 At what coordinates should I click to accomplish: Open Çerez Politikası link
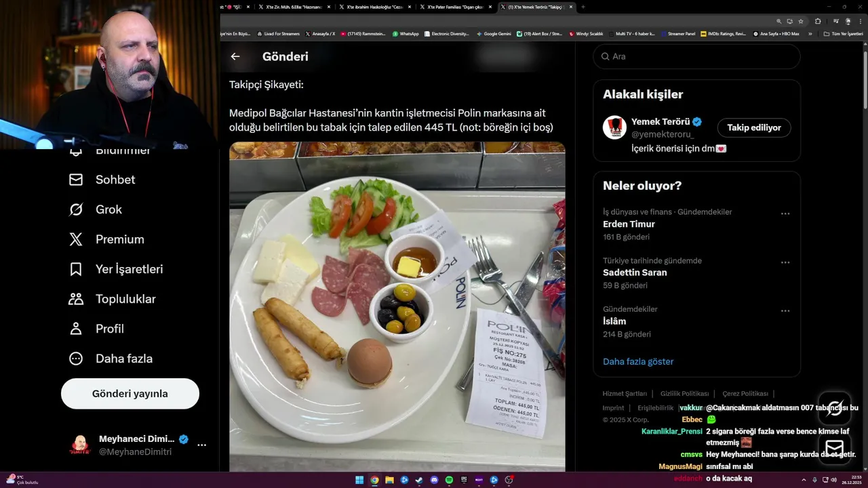tap(745, 394)
